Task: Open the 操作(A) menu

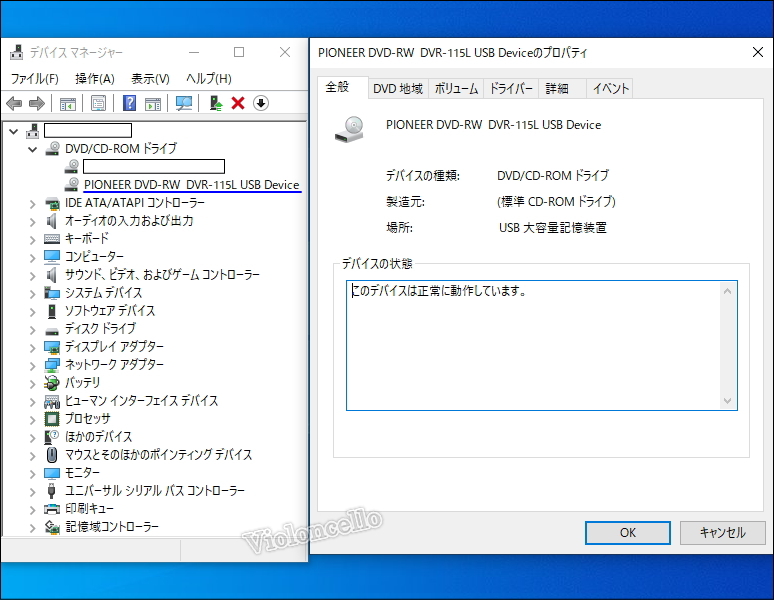Action: 95,78
